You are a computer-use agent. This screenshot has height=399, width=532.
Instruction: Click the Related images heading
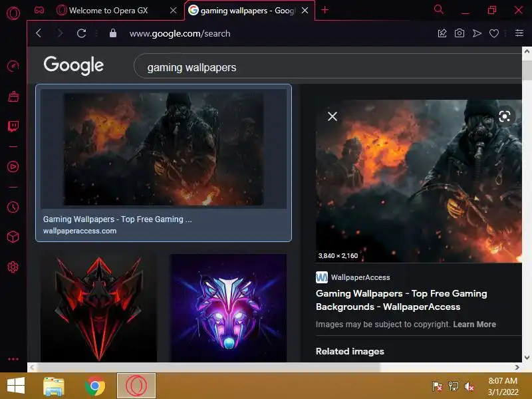(x=350, y=351)
